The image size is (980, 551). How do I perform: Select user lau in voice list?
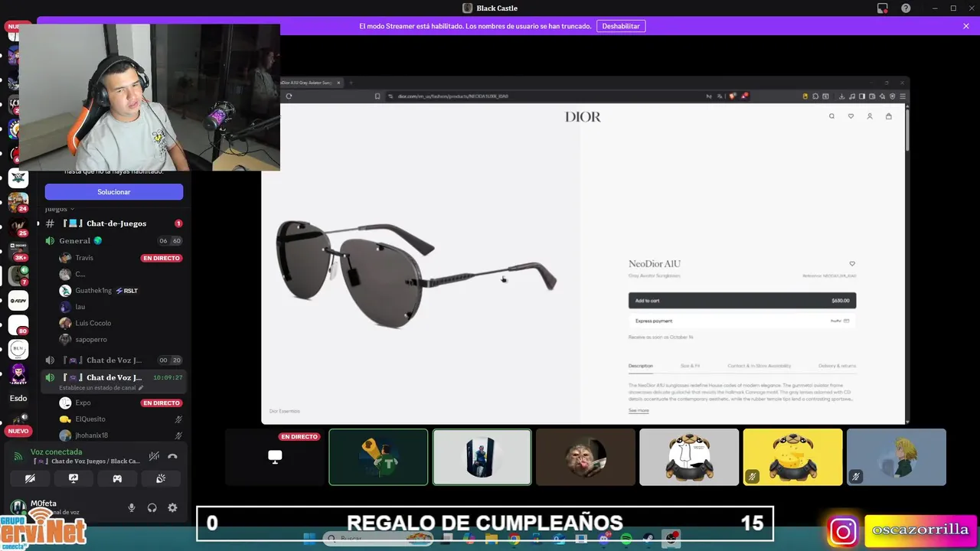pos(119,307)
